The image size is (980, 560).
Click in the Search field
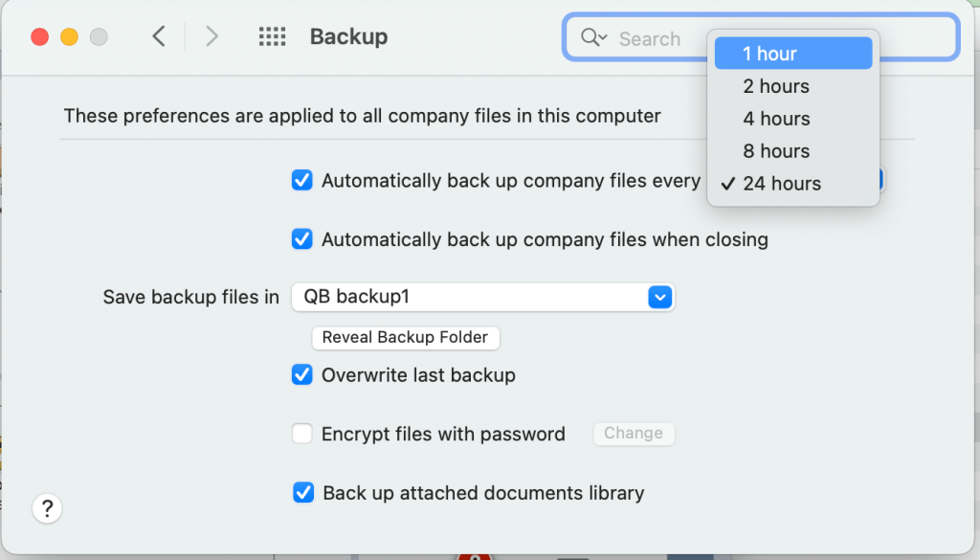pos(761,37)
